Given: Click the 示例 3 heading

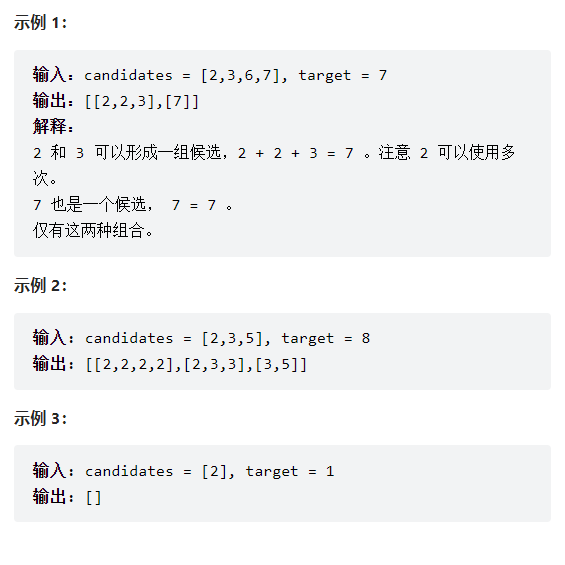Looking at the screenshot, I should pos(40,418).
